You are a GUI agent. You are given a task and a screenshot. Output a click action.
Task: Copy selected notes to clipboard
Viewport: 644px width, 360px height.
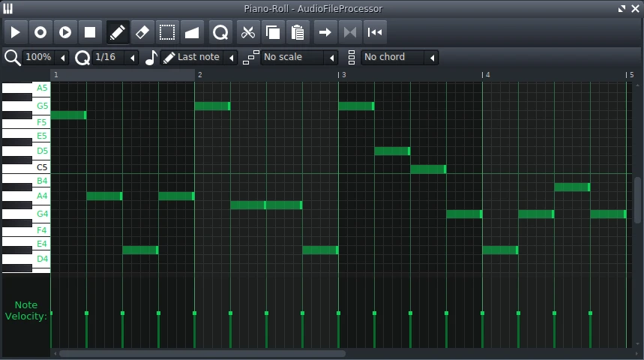click(x=273, y=32)
